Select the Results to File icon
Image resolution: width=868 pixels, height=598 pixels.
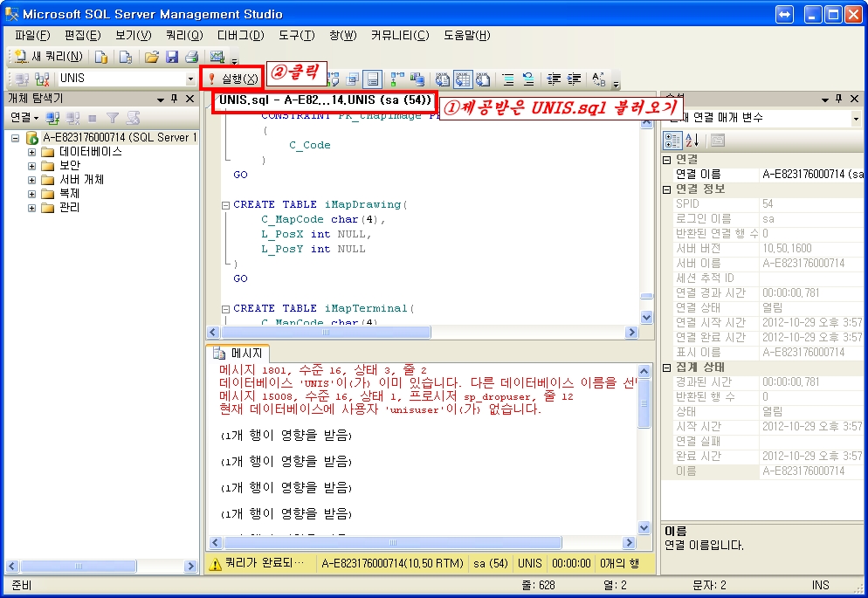pos(483,79)
